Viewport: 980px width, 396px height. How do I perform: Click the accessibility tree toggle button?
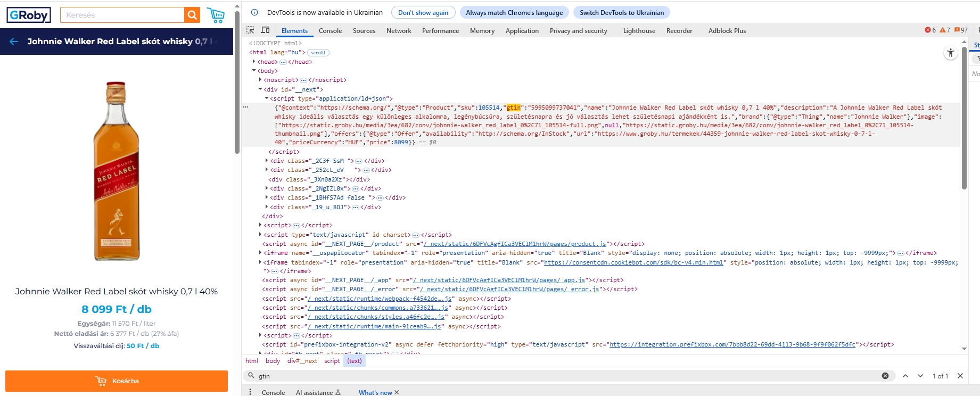(951, 53)
